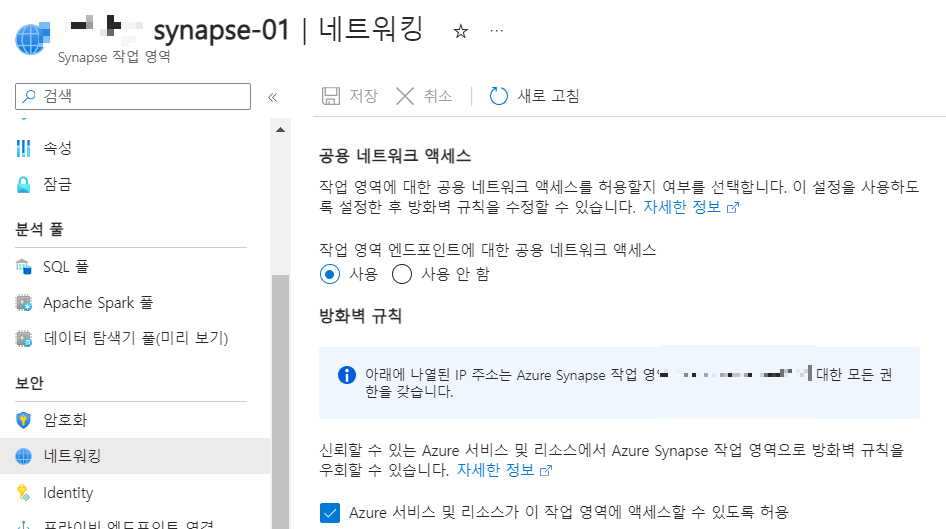Click the Synapse 작업 영역 subtitle

click(x=114, y=57)
